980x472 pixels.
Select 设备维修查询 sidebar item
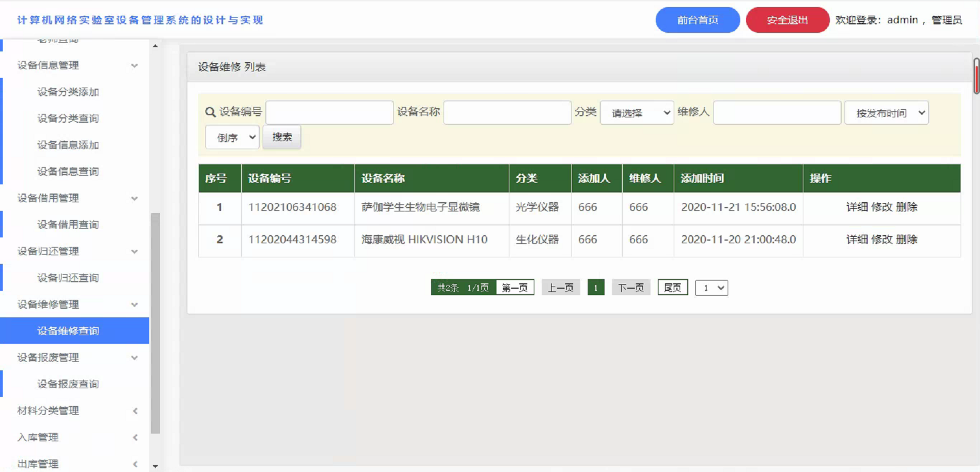pos(75,331)
